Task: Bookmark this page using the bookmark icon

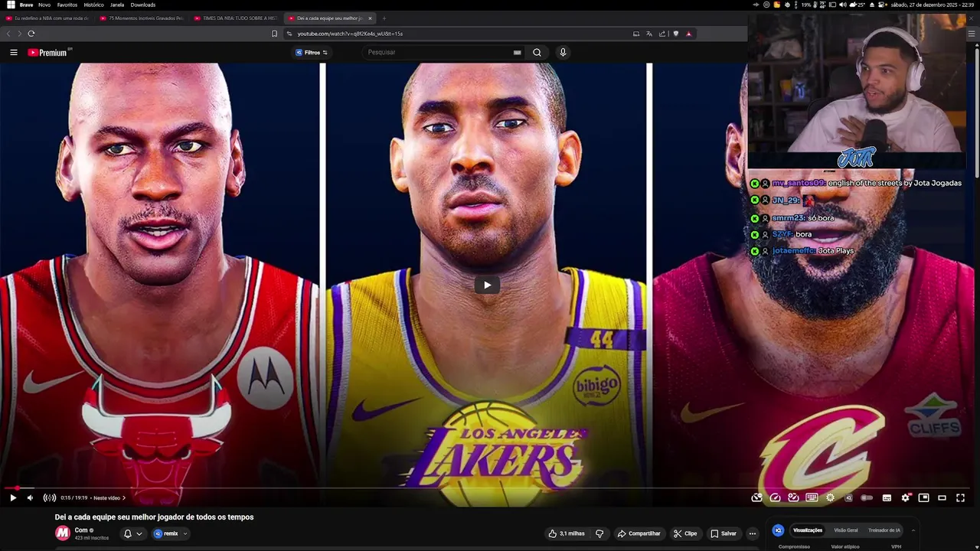Action: click(x=274, y=34)
